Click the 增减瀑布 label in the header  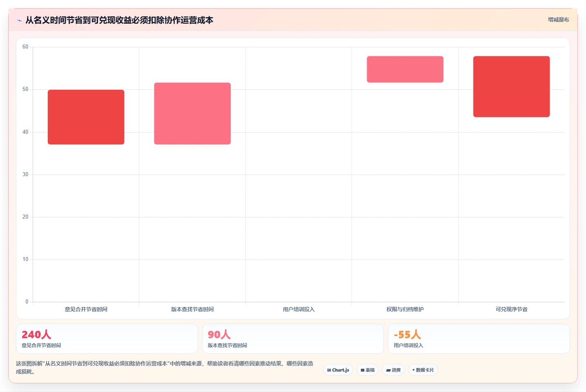(558, 20)
